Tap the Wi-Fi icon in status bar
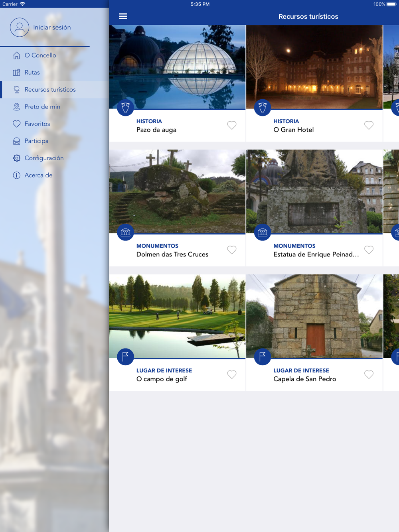The image size is (399, 532). (23, 4)
